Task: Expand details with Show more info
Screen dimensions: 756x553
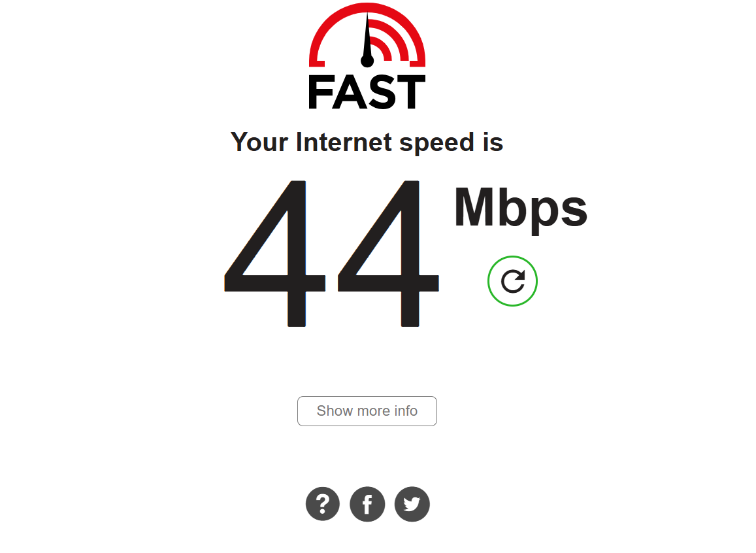Action: [x=367, y=411]
